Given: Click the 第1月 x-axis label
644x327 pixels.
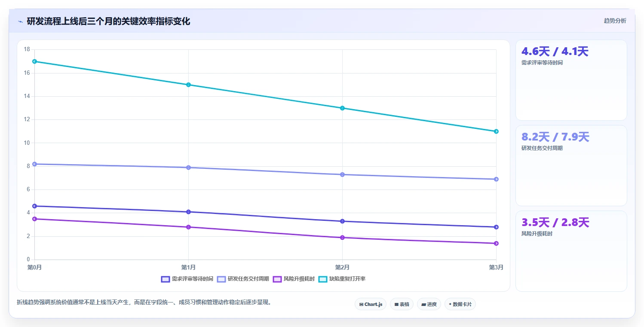Looking at the screenshot, I should point(188,267).
